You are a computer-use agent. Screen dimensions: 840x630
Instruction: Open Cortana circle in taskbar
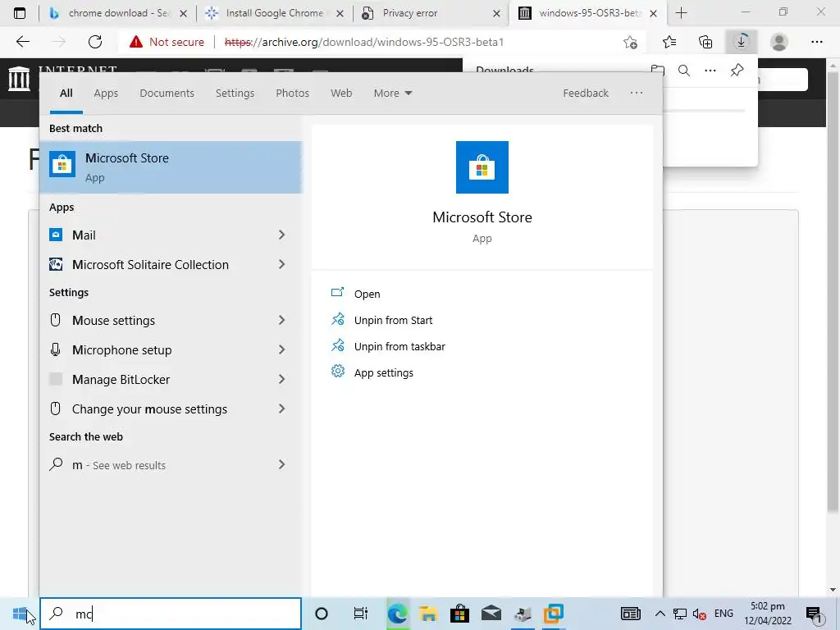click(x=322, y=614)
